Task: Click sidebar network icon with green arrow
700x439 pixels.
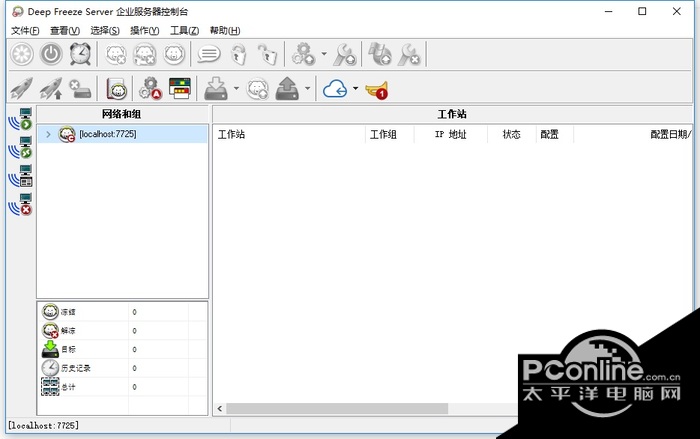Action: [21, 119]
